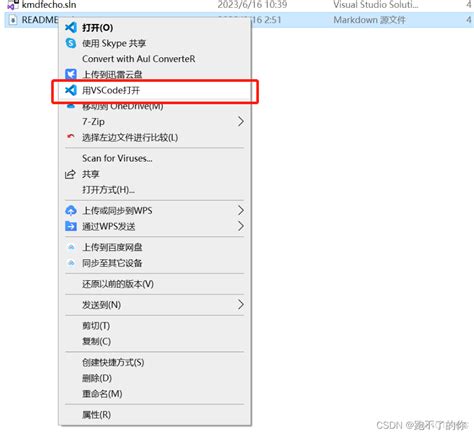Click the VS Code icon beside 用VSCode打开
The height and width of the screenshot is (435, 474).
pos(71,90)
